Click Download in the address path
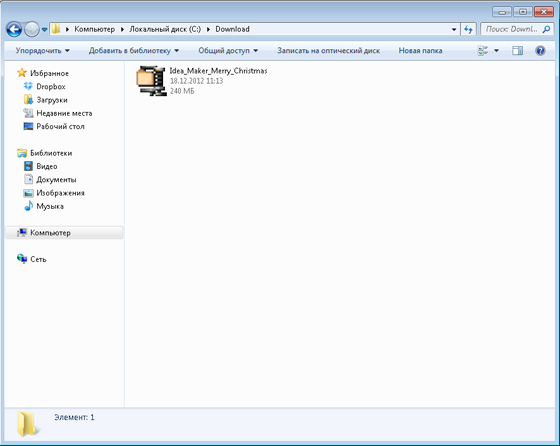Image resolution: width=560 pixels, height=446 pixels. point(232,29)
